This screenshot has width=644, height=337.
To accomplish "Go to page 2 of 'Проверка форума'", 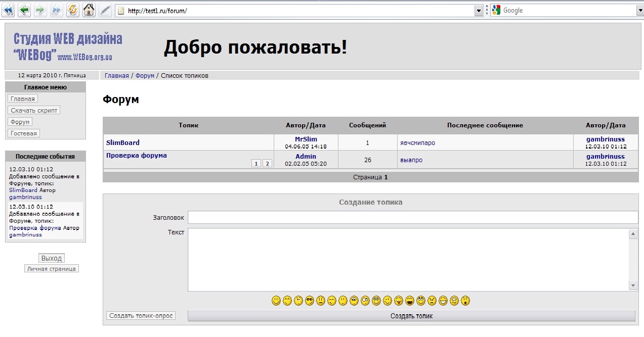I will pyautogui.click(x=267, y=163).
